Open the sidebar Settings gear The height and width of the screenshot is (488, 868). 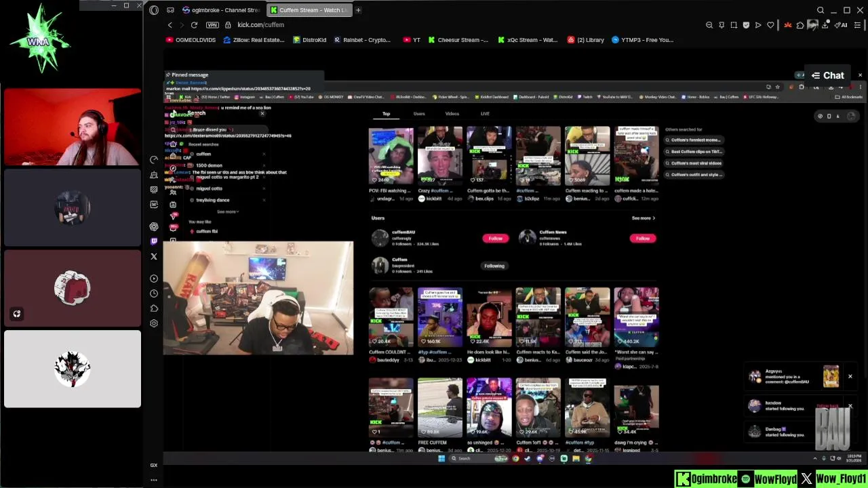[x=154, y=323]
